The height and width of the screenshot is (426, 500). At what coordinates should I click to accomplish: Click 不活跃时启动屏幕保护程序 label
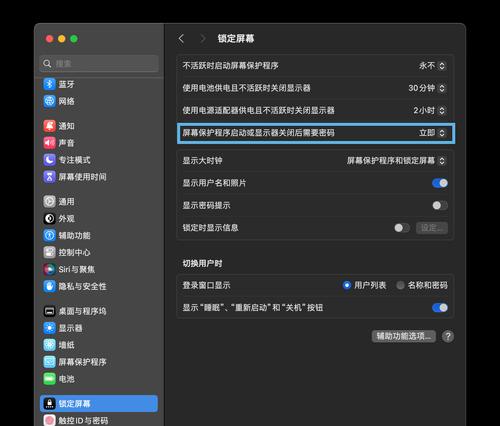(x=230, y=66)
